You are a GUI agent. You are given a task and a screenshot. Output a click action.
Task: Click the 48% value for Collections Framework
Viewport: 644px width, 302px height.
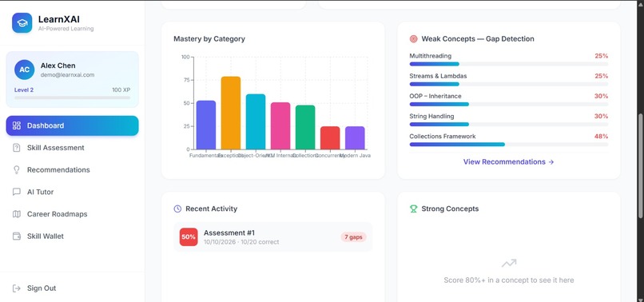(602, 137)
